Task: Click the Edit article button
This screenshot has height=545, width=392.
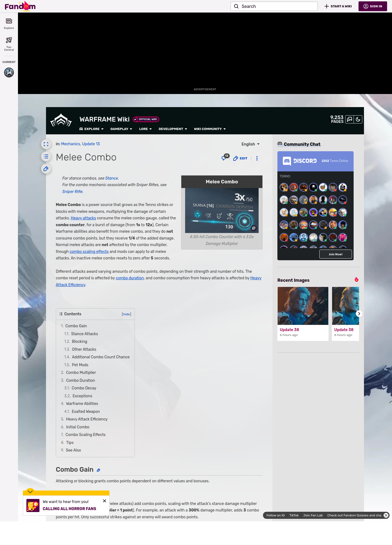Action: (240, 158)
